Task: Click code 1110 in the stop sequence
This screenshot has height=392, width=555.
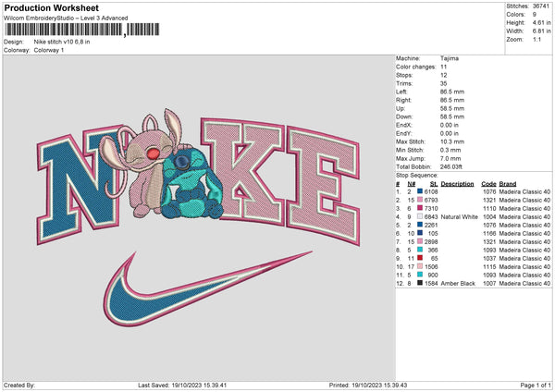Action: 489,208
